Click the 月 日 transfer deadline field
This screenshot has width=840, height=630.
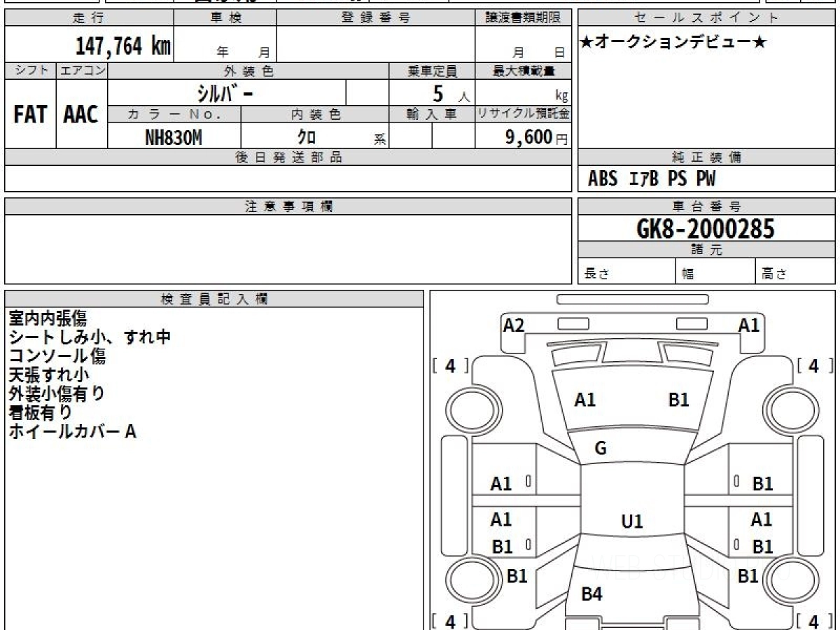coord(523,43)
